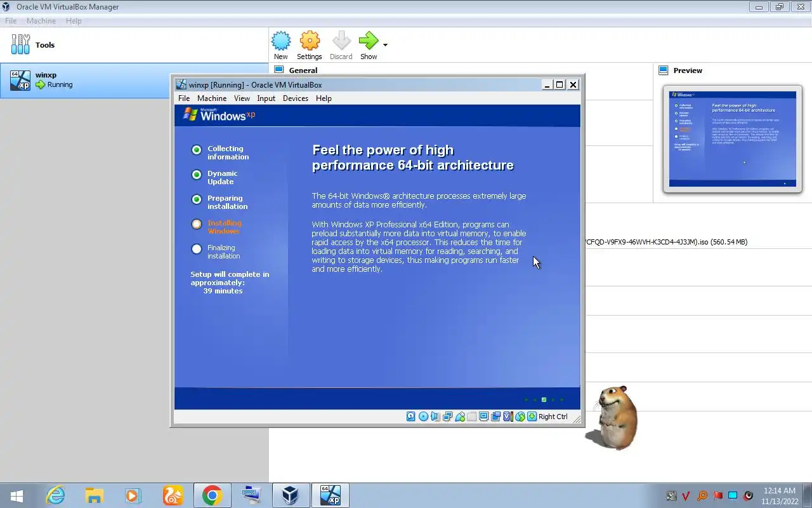Screen dimensions: 812x508
Task: Close the winxp VM window
Action: pyautogui.click(x=573, y=85)
